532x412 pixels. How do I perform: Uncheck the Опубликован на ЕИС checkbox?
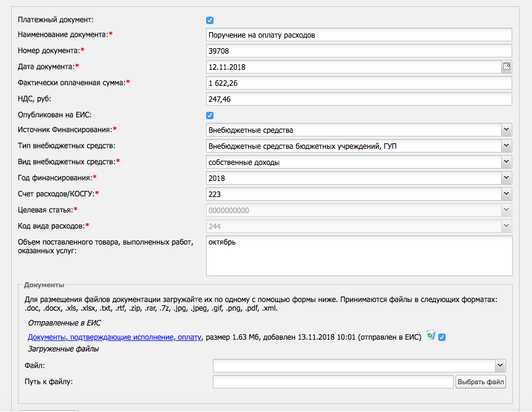tap(210, 116)
